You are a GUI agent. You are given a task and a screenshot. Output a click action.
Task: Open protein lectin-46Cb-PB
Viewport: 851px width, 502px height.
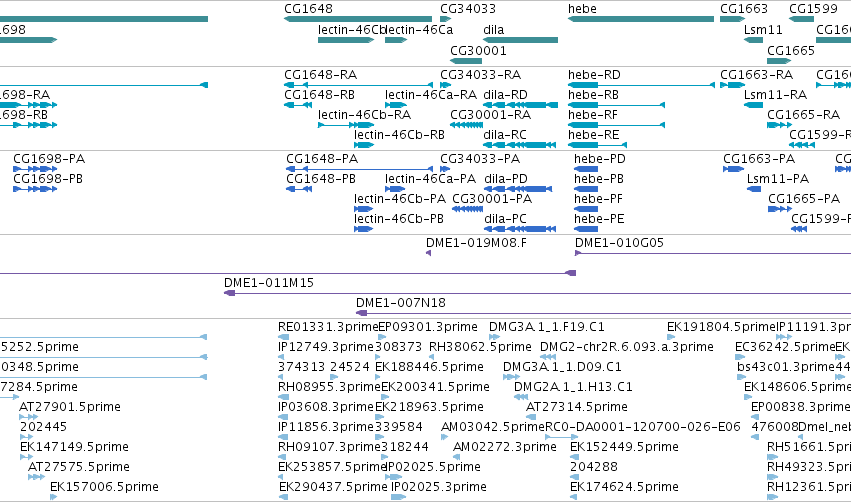pyautogui.click(x=399, y=219)
